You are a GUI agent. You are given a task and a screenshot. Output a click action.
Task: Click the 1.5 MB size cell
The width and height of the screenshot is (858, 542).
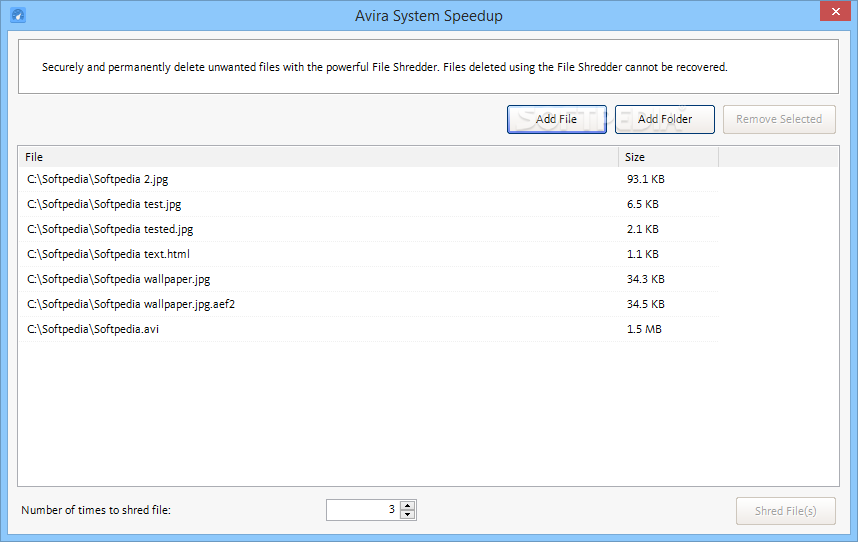pyautogui.click(x=644, y=329)
